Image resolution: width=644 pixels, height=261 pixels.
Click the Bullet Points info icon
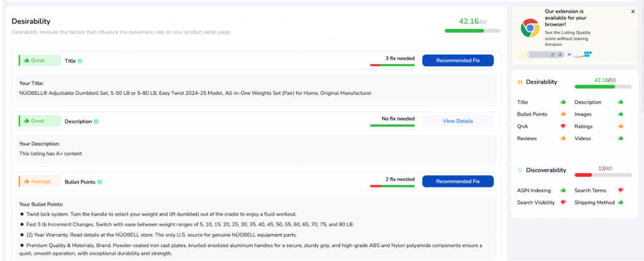[x=100, y=182]
